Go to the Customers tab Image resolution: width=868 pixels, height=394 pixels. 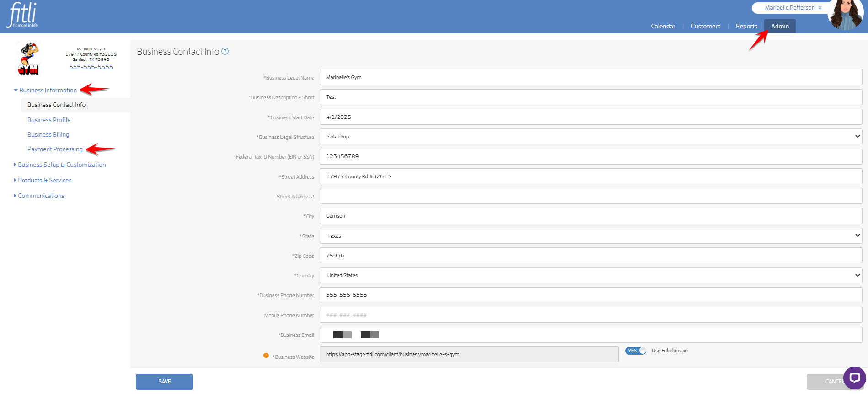(705, 26)
